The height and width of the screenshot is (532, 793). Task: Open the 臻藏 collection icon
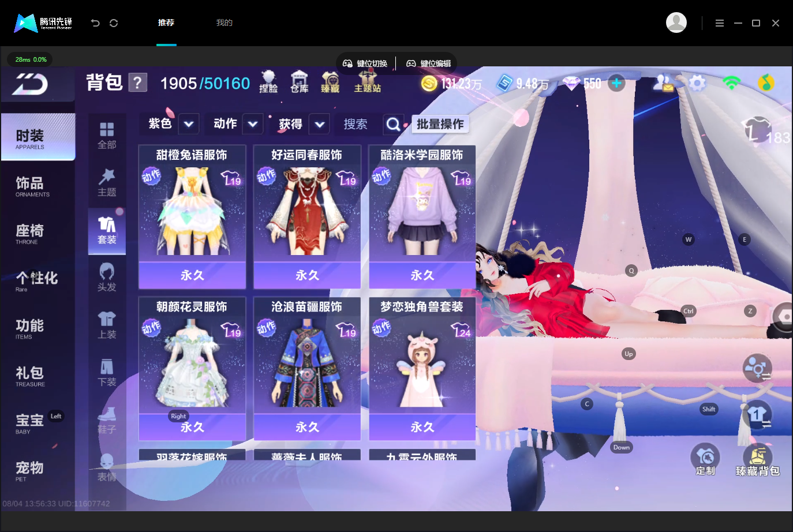tap(330, 81)
